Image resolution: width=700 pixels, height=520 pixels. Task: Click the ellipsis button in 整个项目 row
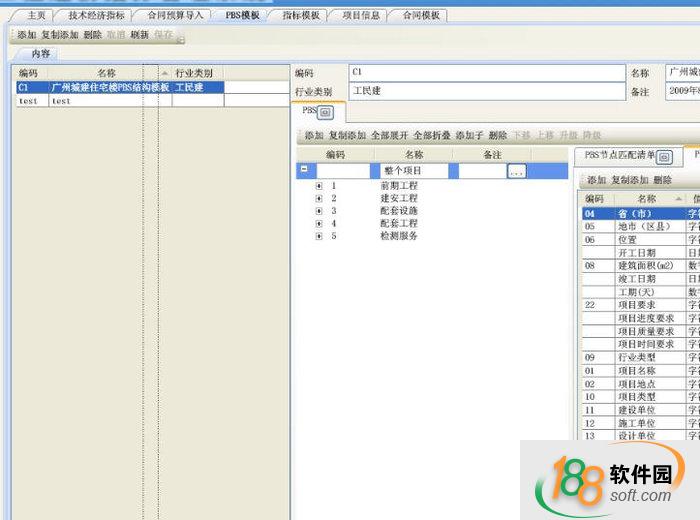[516, 172]
